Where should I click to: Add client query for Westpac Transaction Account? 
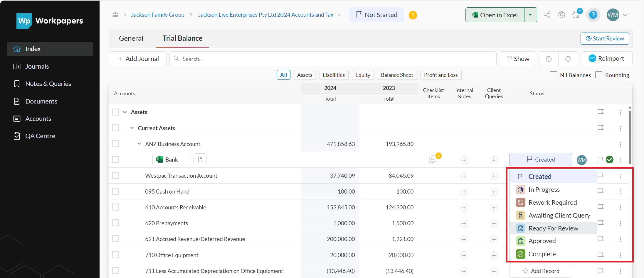[x=494, y=176]
